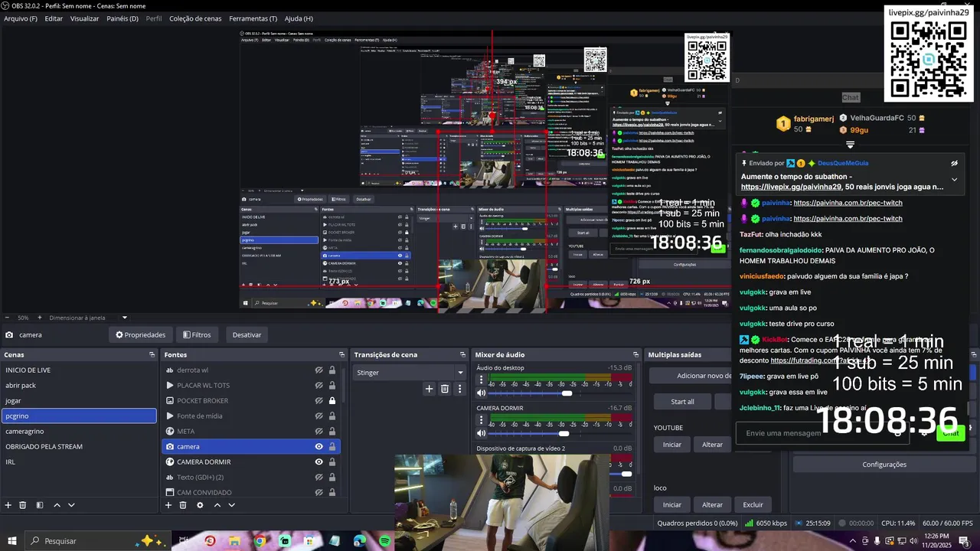
Task: Open Ferramentas menu
Action: pos(253,18)
